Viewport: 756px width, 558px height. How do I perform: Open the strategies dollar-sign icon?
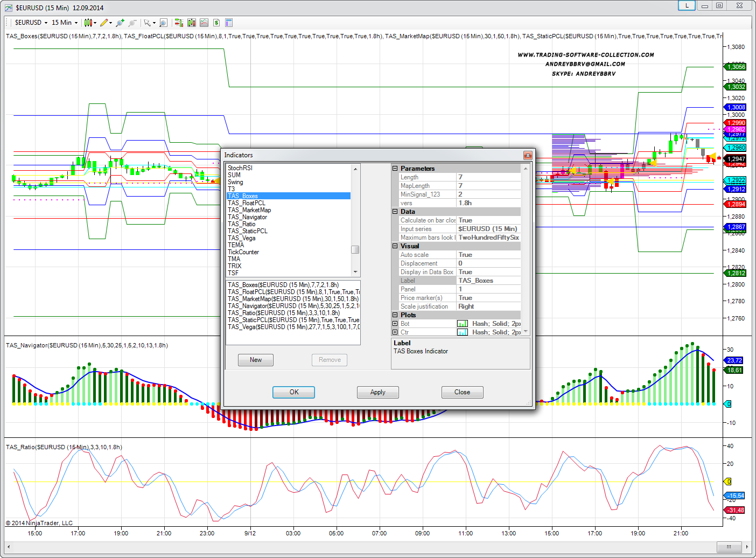[216, 23]
